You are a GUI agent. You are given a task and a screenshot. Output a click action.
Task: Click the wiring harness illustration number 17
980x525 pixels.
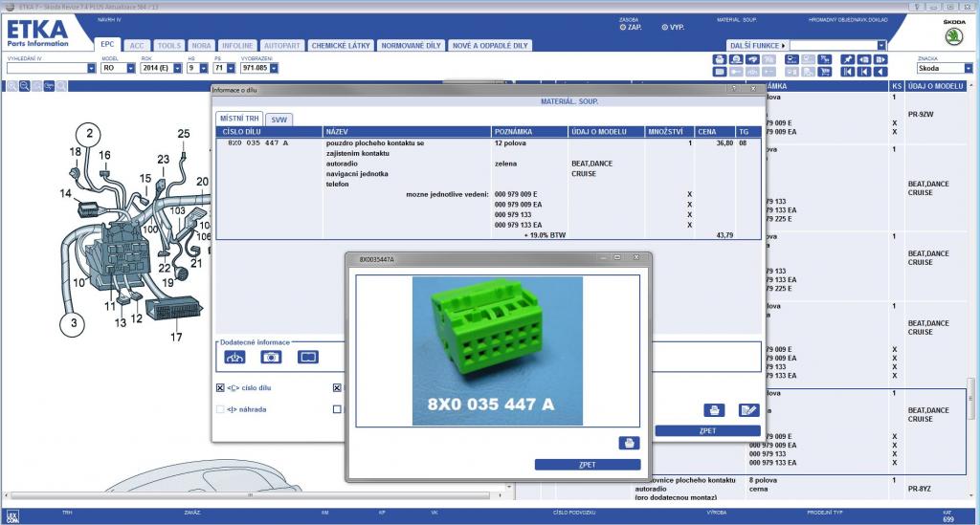tap(176, 337)
